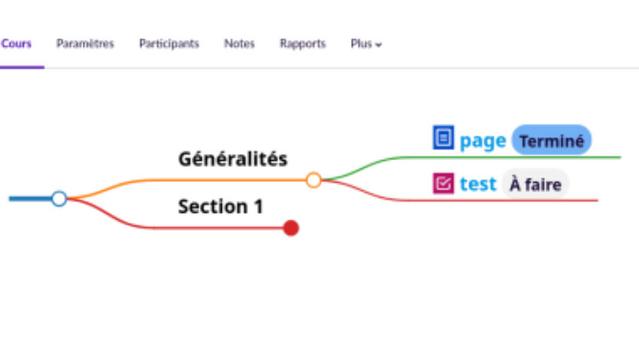
Task: Click the Terminé completion badge
Action: (x=551, y=141)
